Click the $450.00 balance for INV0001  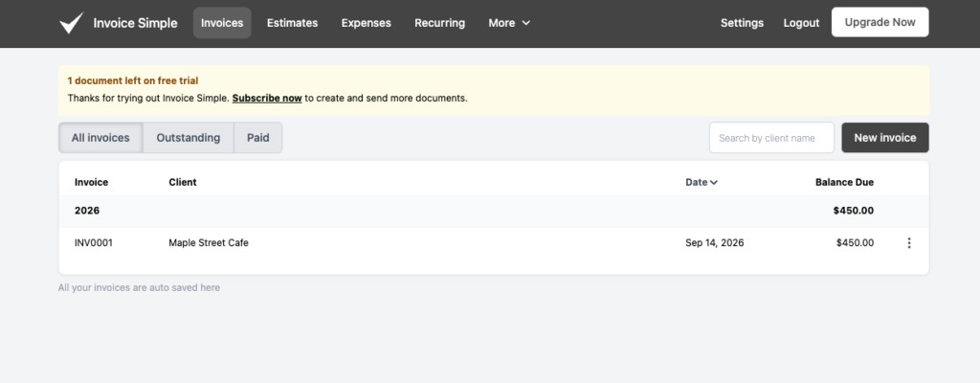(855, 243)
